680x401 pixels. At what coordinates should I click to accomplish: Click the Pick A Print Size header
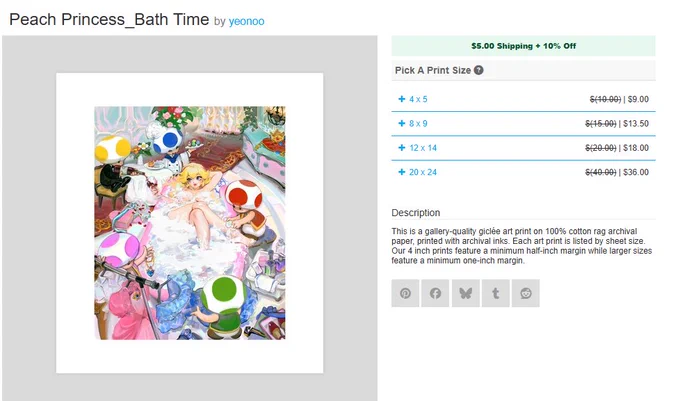pos(432,70)
